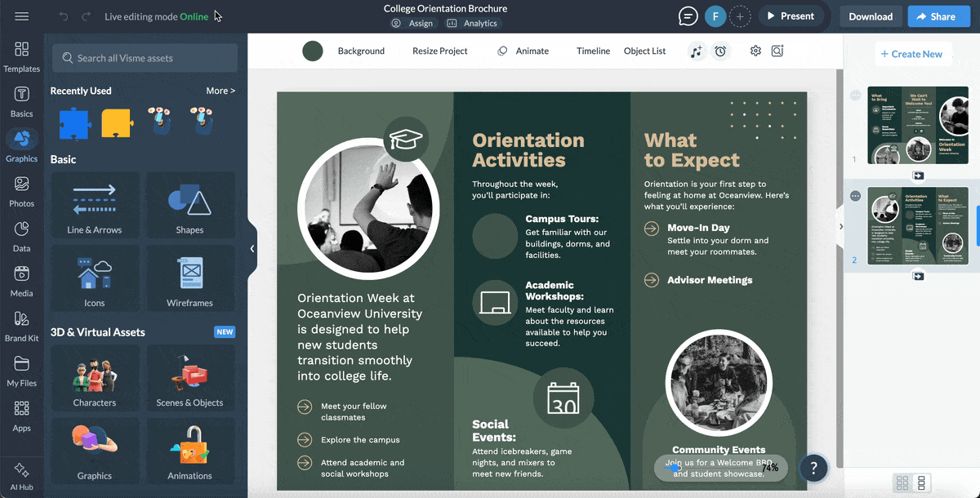Image resolution: width=980 pixels, height=498 pixels.
Task: Open Resize Project
Action: 440,51
